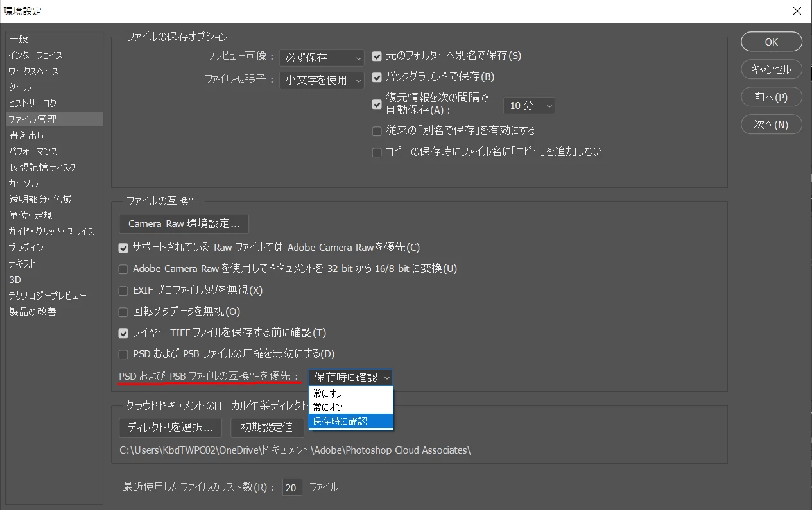This screenshot has height=510, width=812.
Task: Click 初期設定値 button
Action: click(x=267, y=427)
